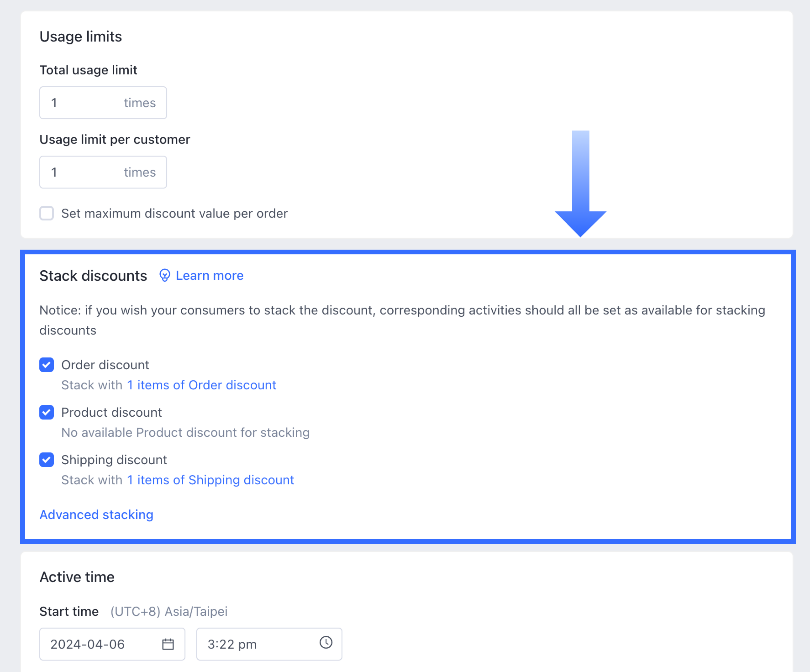Click the Active time section heading
Screen dimensions: 810x672
77,576
